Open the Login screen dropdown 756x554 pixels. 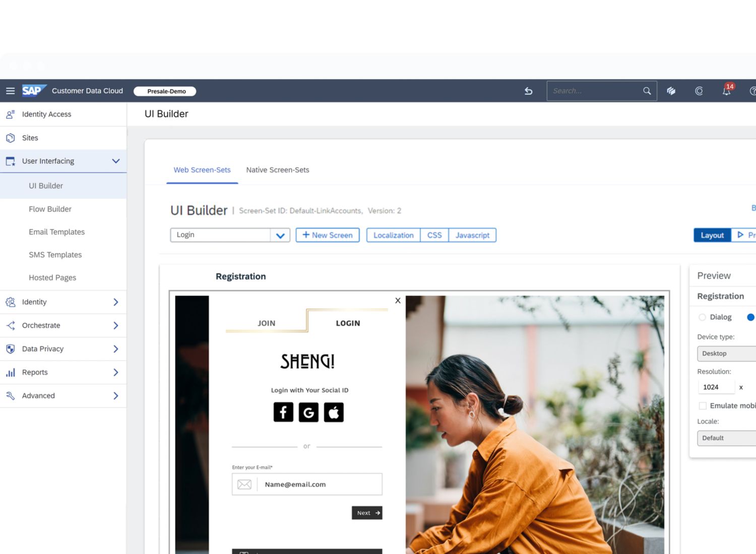click(280, 235)
